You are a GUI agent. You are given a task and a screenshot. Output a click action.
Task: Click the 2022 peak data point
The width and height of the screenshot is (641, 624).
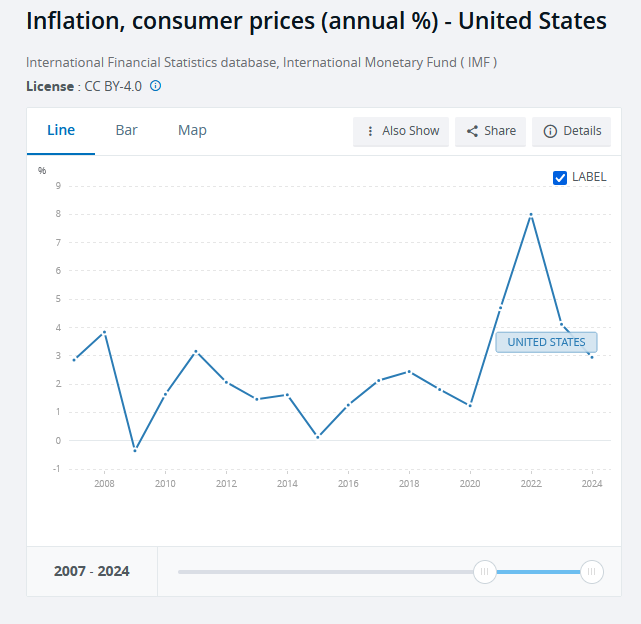click(x=531, y=214)
